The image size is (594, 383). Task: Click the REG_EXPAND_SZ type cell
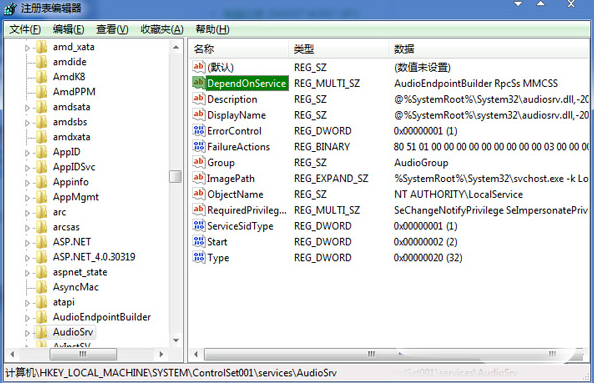331,178
